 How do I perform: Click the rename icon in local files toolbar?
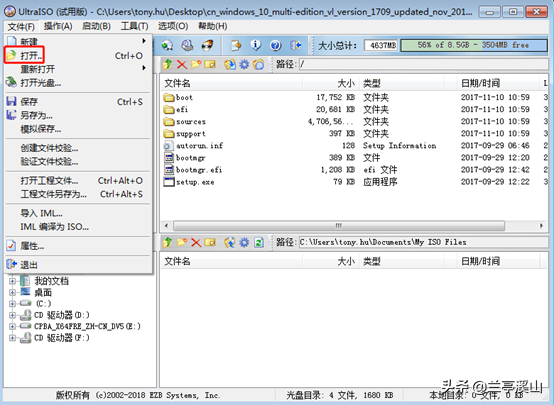tap(210, 242)
